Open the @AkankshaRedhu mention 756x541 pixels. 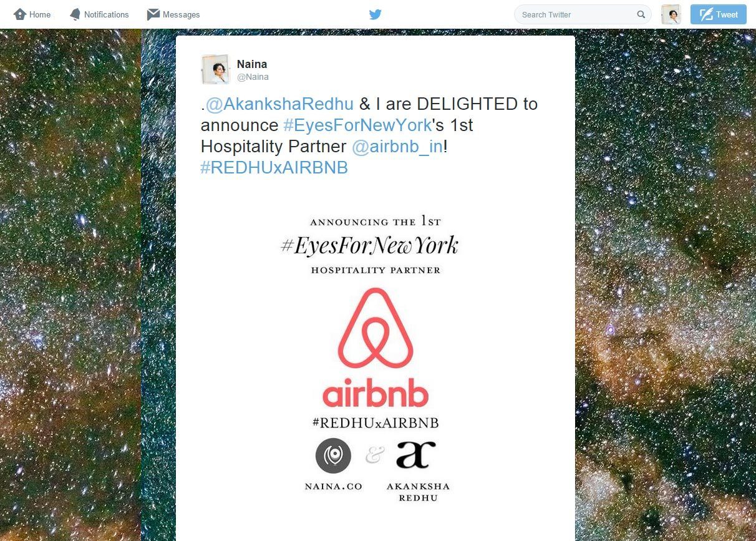(279, 104)
